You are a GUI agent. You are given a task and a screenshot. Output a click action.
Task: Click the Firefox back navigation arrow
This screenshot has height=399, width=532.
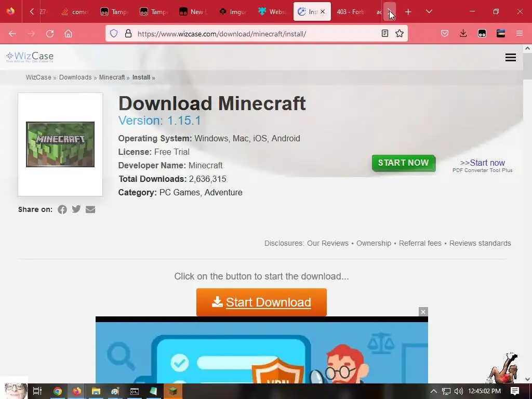[x=12, y=34]
